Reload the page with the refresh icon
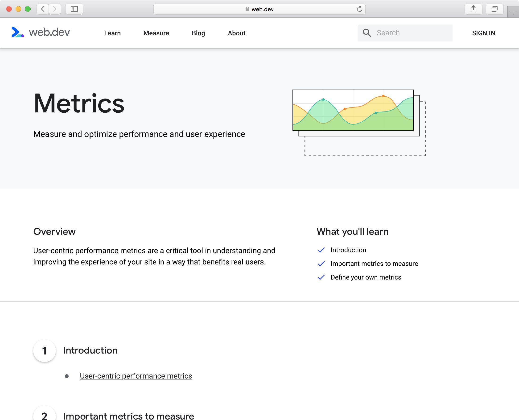Image resolution: width=519 pixels, height=420 pixels. [359, 9]
